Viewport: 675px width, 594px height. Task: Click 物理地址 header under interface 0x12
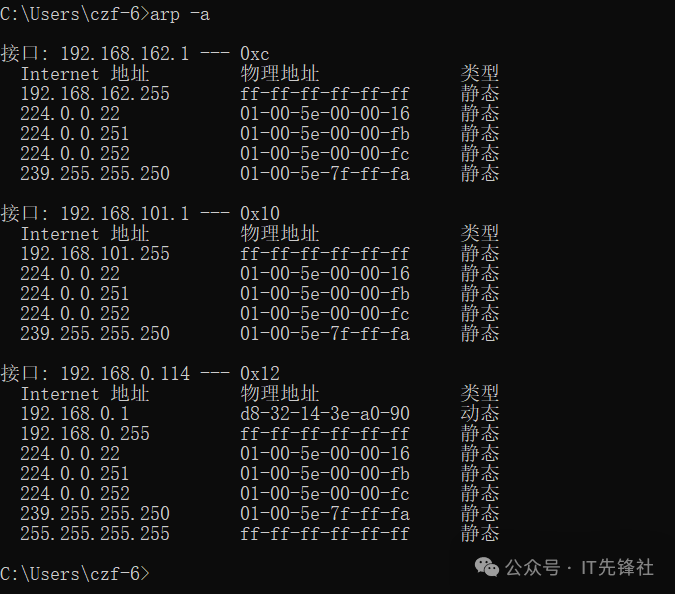280,393
